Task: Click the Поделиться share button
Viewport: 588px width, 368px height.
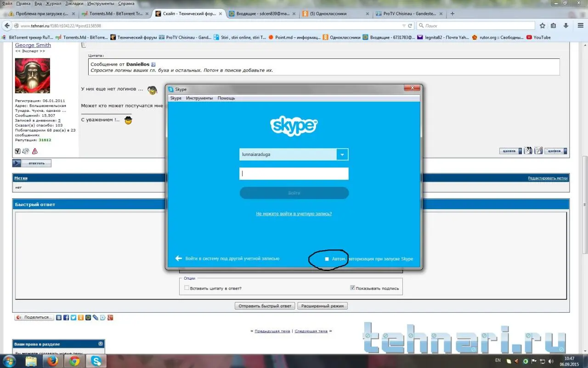Action: 34,317
